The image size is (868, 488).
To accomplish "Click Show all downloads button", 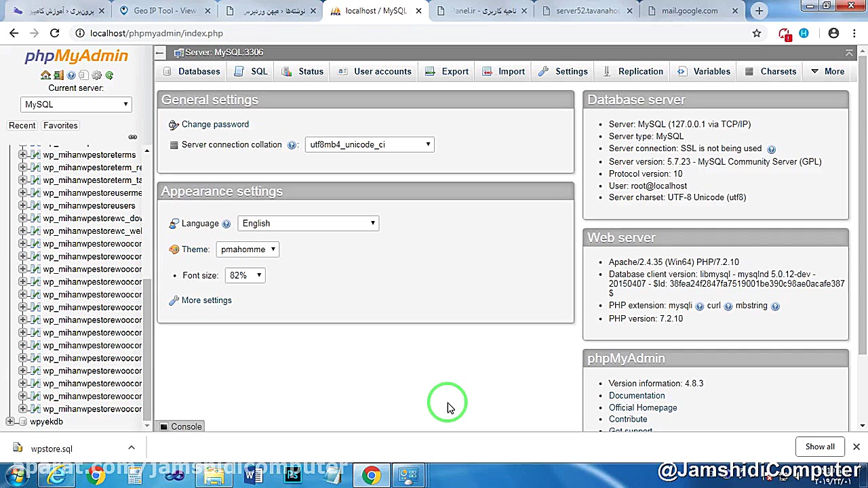I will [x=820, y=447].
